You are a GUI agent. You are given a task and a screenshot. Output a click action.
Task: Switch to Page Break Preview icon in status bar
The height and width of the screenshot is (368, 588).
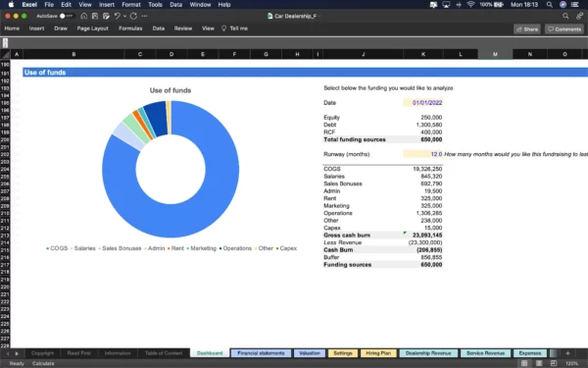554,363
